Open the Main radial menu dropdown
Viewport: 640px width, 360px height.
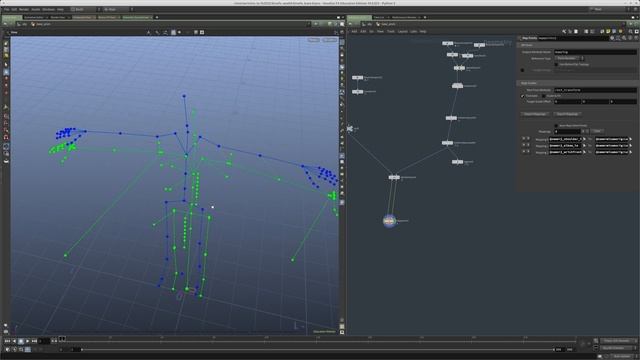click(118, 9)
